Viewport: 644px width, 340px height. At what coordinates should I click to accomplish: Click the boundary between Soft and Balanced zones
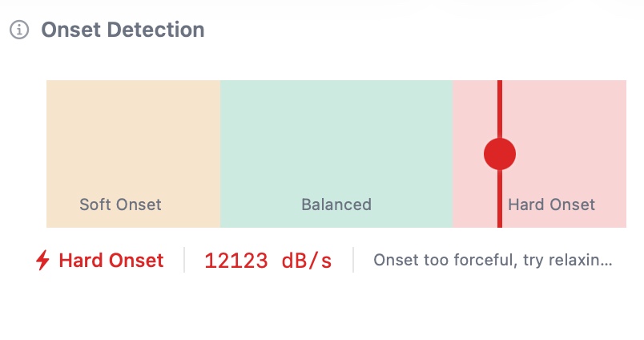pos(220,153)
